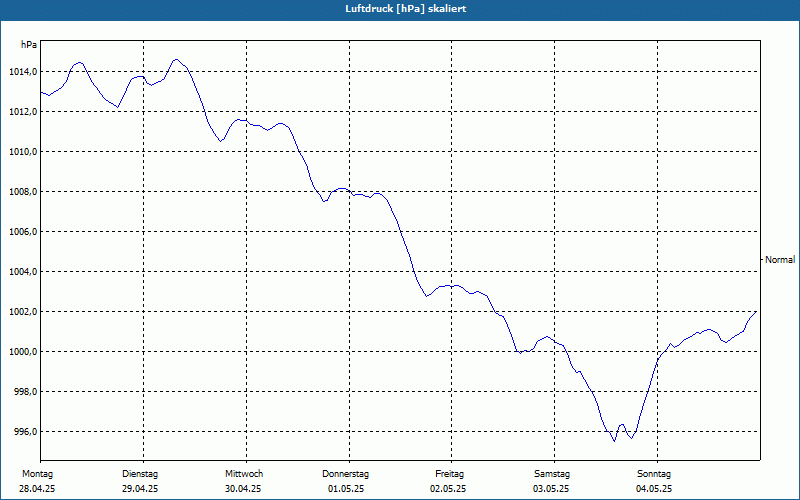This screenshot has height=500, width=800.
Task: Click the 'hPa' unit label
Action: [x=29, y=45]
